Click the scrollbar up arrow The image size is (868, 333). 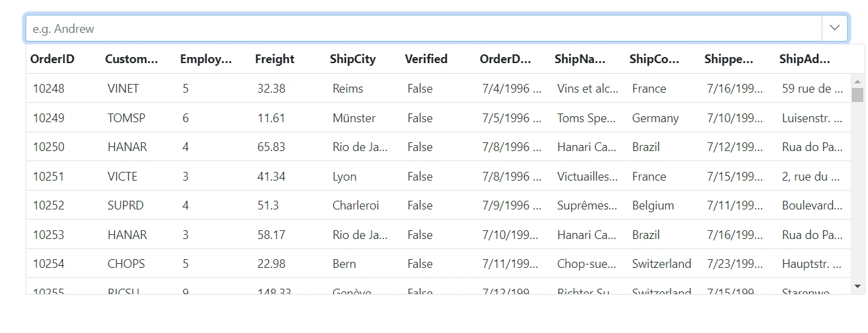click(857, 81)
